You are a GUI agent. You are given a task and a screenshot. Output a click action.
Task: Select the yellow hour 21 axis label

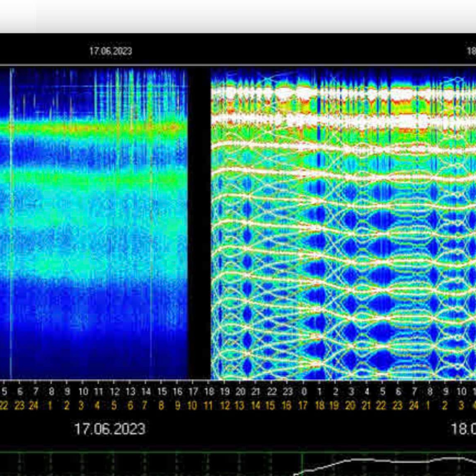pos(366,406)
